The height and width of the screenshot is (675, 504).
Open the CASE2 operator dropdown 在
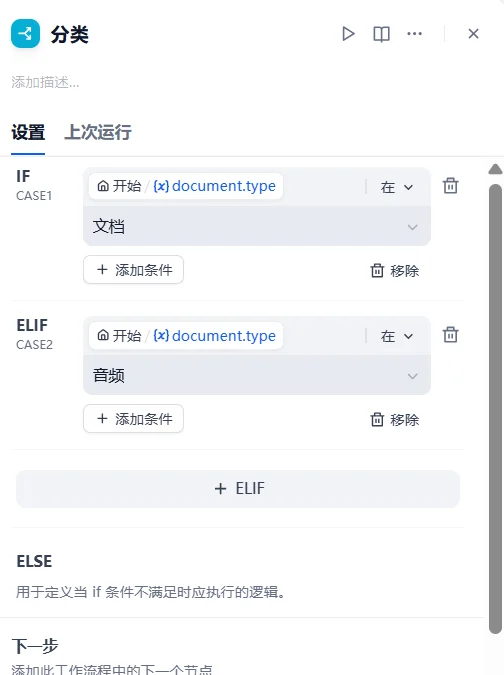tap(396, 336)
